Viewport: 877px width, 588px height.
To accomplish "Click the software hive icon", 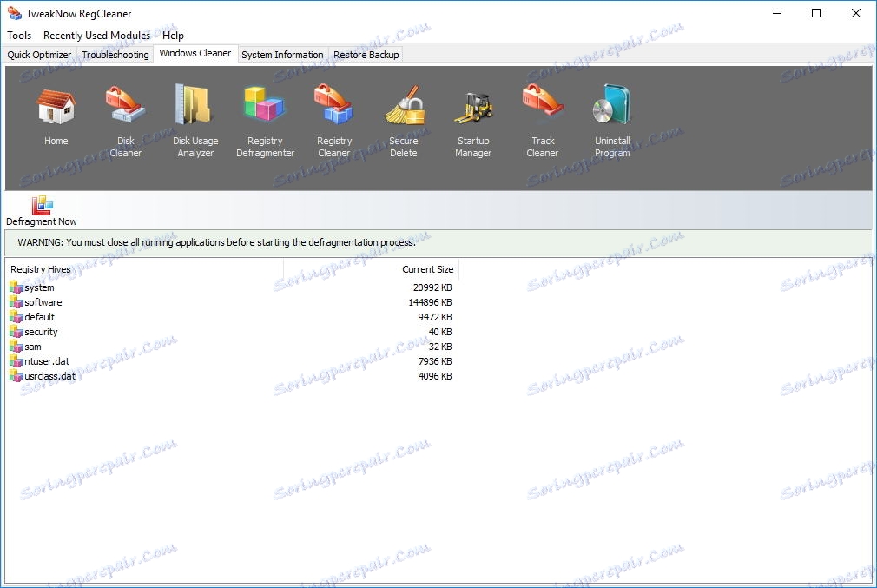I will click(16, 302).
